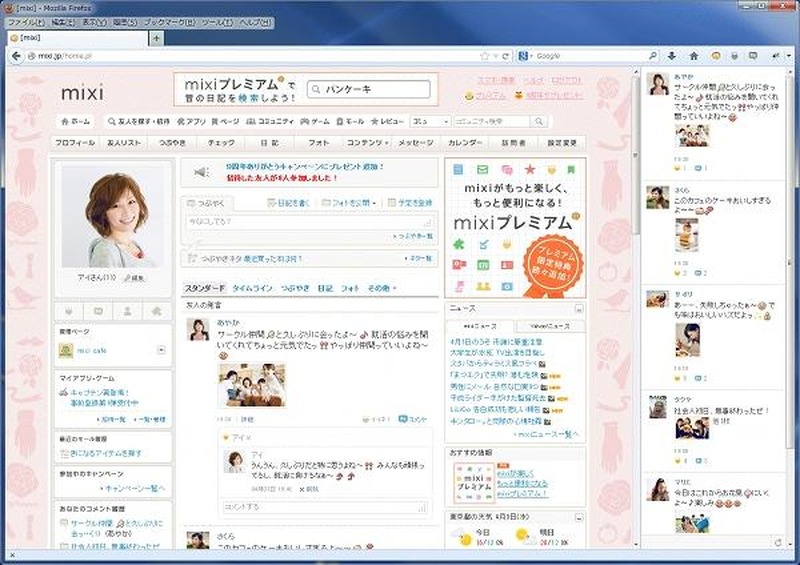This screenshot has width=800, height=565.
Task: Open new tab with plus button
Action: click(156, 37)
